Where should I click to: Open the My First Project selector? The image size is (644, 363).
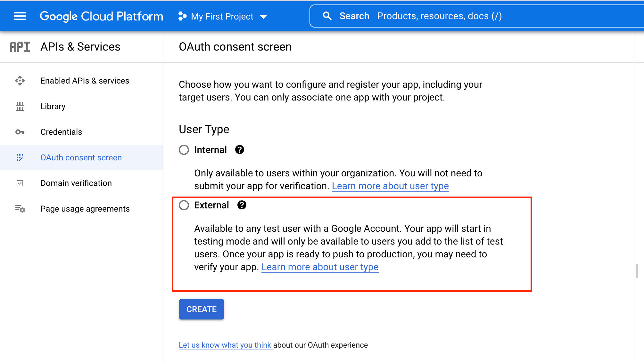222,16
